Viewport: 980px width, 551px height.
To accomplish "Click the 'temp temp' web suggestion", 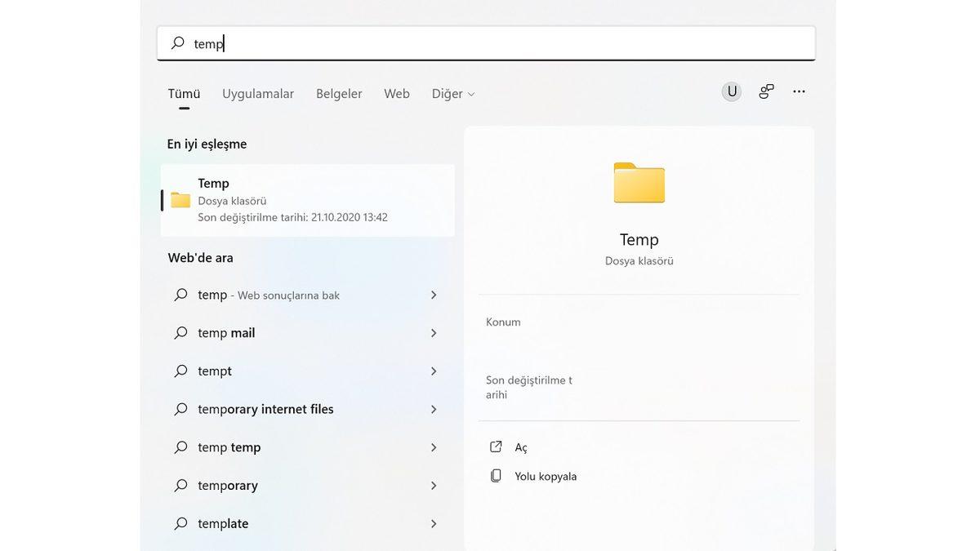I will click(x=229, y=447).
